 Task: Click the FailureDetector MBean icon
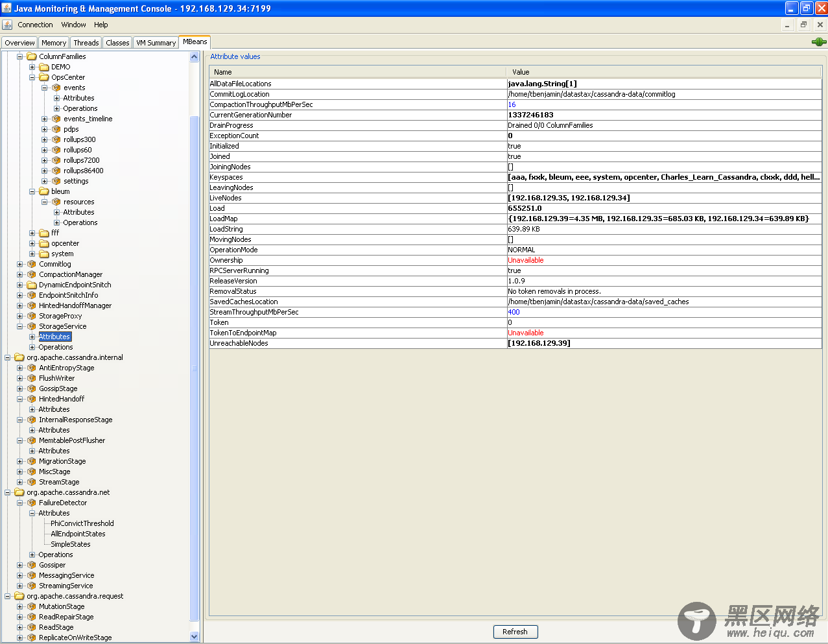32,503
